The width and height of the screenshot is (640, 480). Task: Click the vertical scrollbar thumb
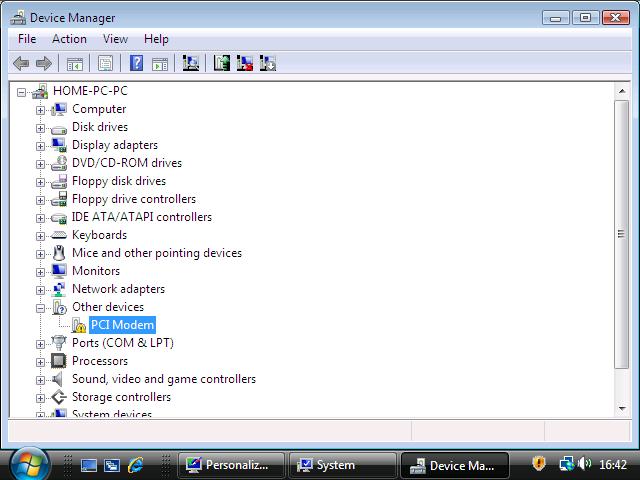tap(622, 234)
